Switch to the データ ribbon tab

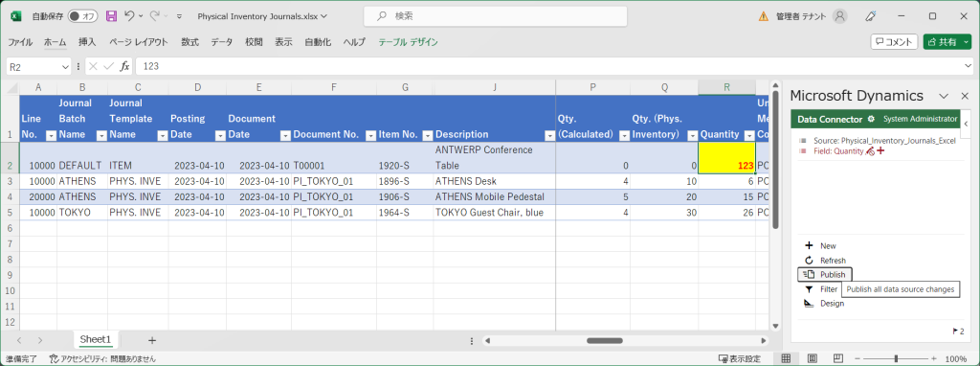pyautogui.click(x=222, y=42)
